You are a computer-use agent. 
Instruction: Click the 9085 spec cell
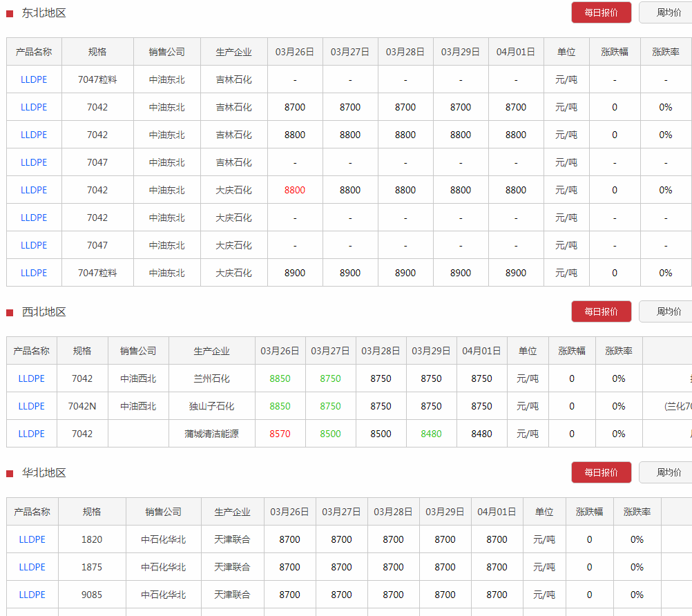(x=92, y=595)
